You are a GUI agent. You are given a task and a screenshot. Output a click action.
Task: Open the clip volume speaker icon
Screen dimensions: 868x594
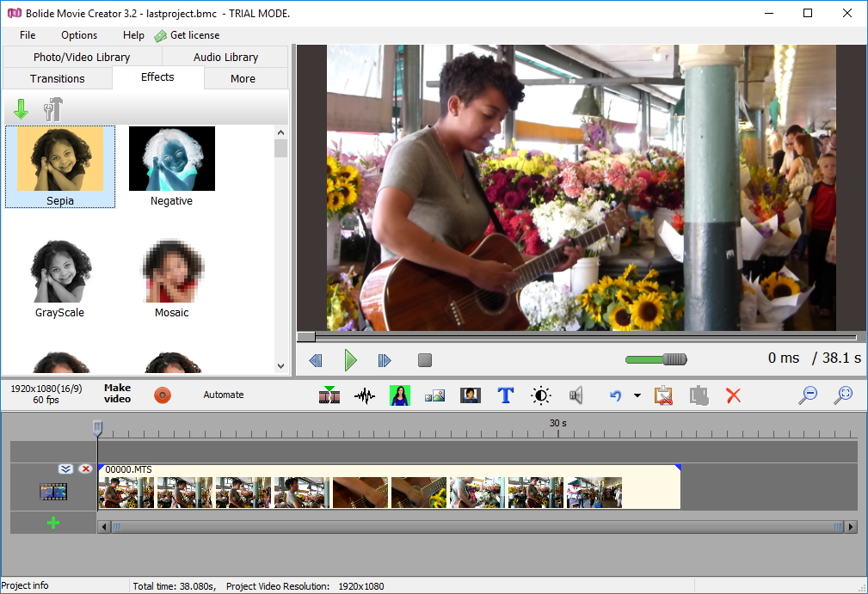tap(576, 395)
